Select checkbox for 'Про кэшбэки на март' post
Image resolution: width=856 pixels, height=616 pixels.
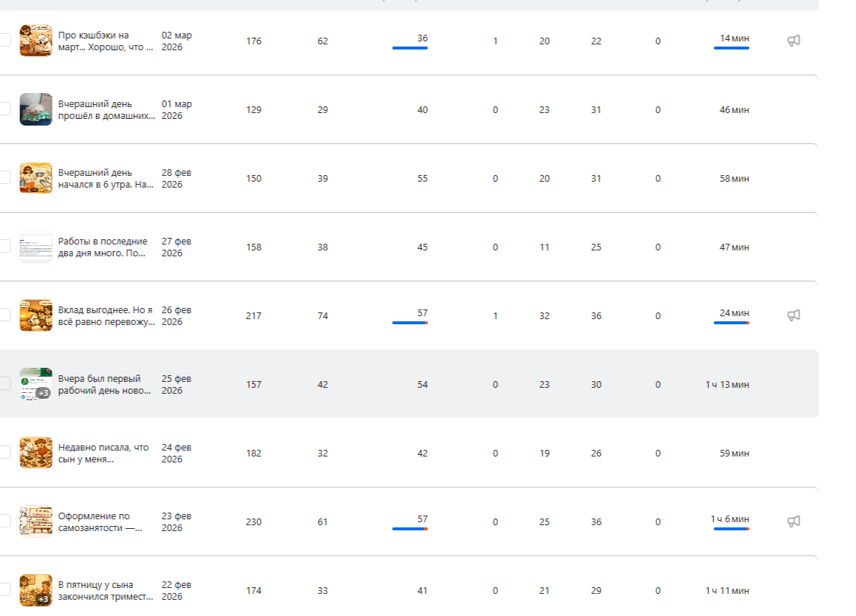(4, 41)
